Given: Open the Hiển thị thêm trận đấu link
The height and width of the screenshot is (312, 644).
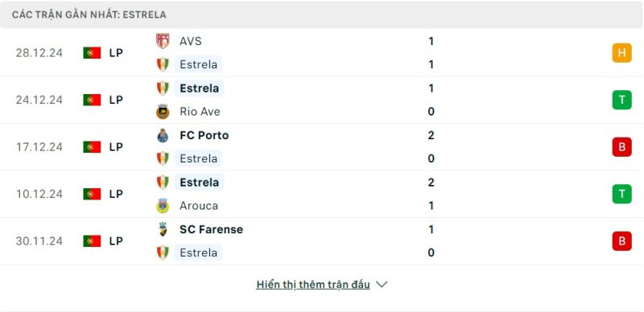Looking at the screenshot, I should click(313, 285).
